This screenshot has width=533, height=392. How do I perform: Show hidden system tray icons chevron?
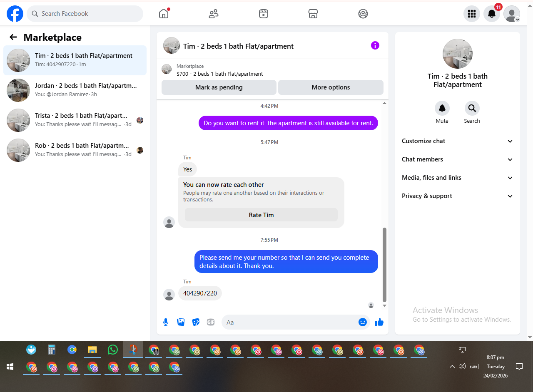452,367
